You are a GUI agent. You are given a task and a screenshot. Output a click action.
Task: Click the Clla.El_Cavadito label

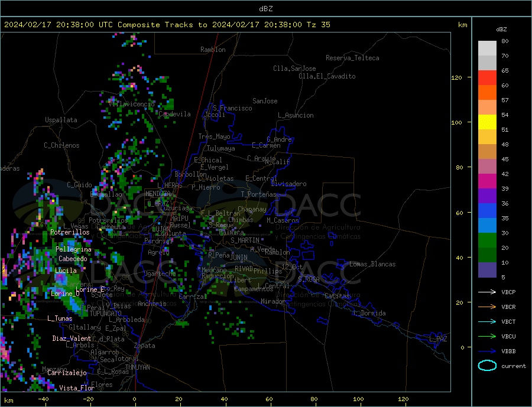(327, 76)
